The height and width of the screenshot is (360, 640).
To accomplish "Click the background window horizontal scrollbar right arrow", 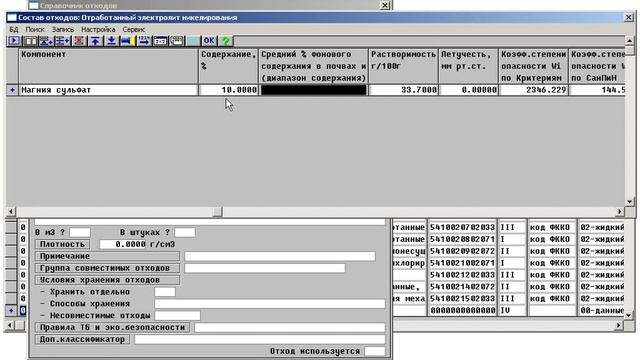I will coord(620,325).
